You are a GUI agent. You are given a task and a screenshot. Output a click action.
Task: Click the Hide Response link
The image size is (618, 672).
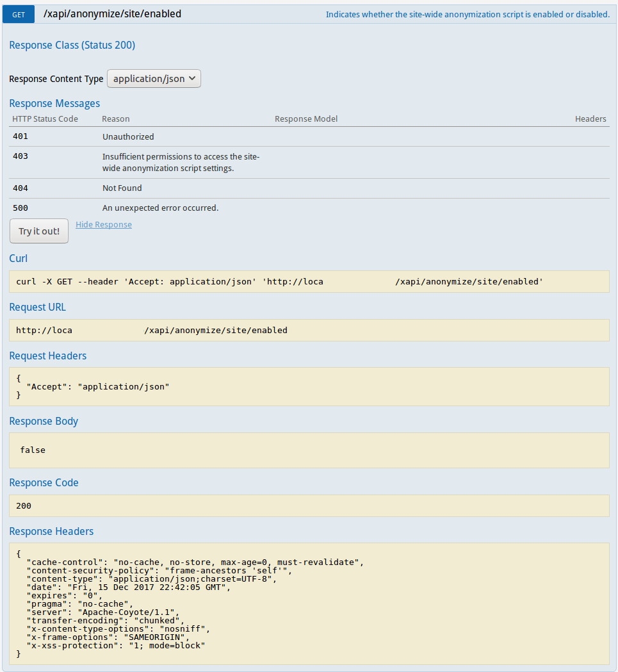pos(104,225)
